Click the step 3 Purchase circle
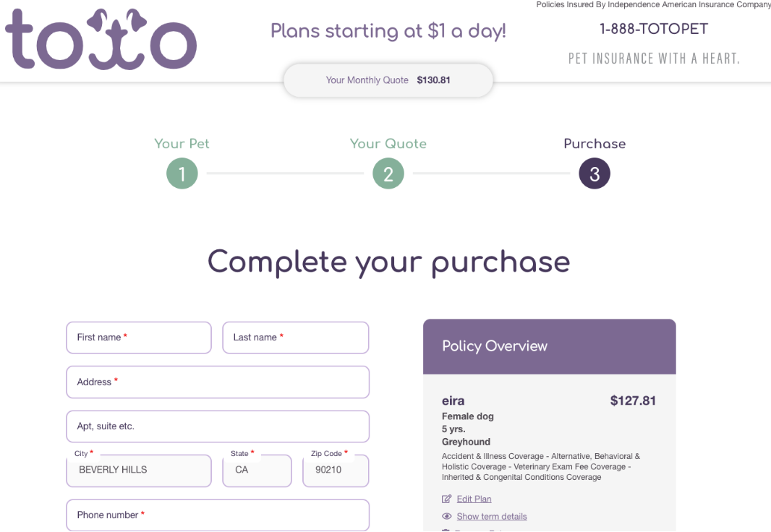 click(595, 174)
